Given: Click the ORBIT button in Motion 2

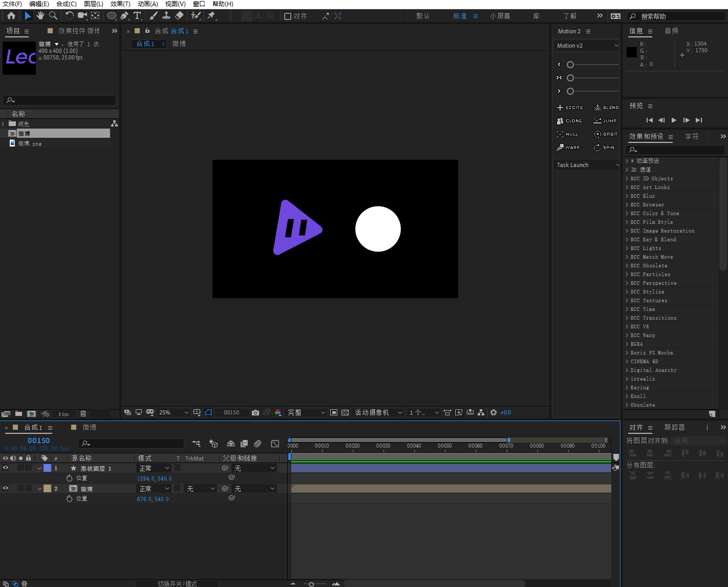Looking at the screenshot, I should click(x=606, y=134).
